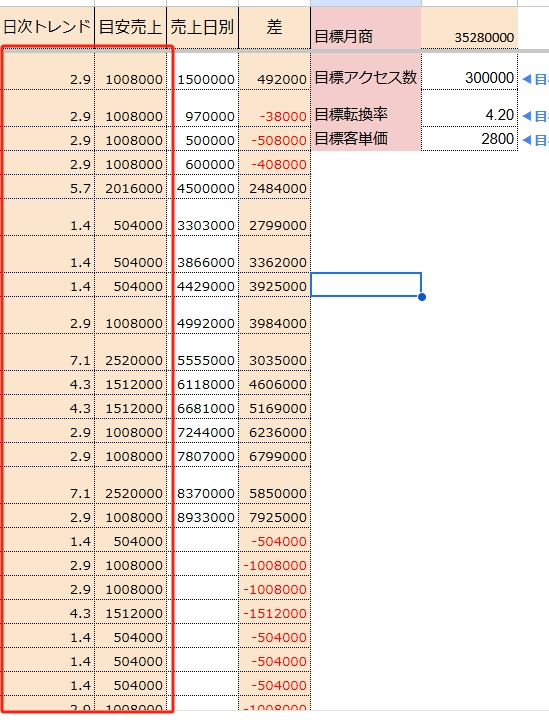This screenshot has width=549, height=720.
Task: Select the 売上日別 header cell
Action: (202, 28)
